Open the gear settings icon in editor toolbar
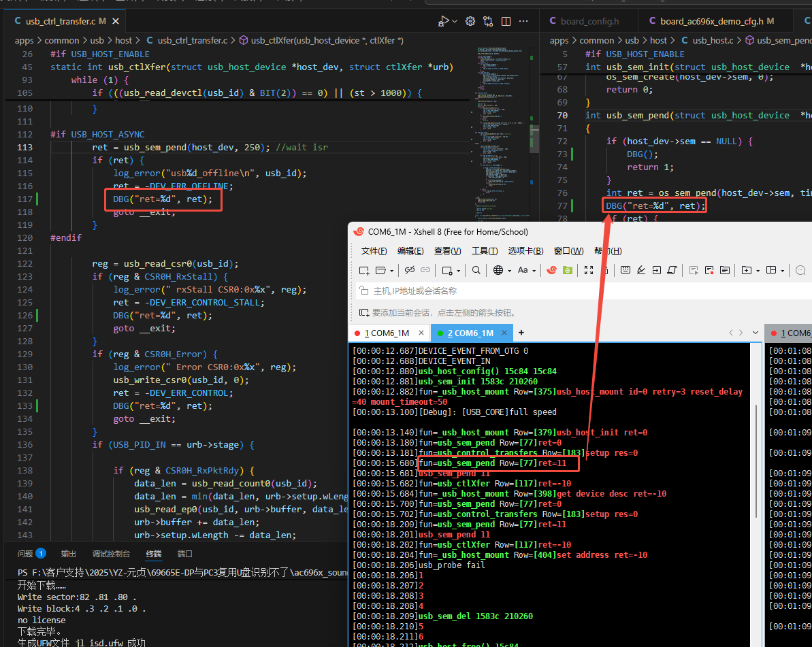 pos(470,21)
